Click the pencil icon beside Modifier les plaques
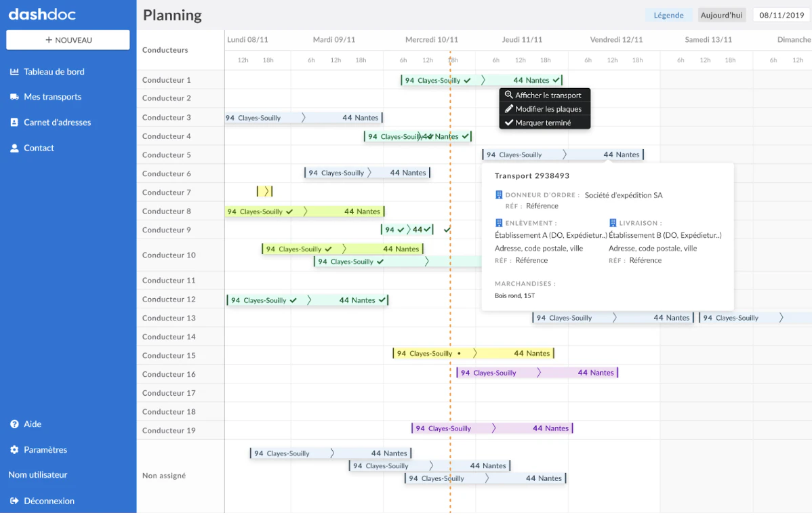 (x=509, y=108)
